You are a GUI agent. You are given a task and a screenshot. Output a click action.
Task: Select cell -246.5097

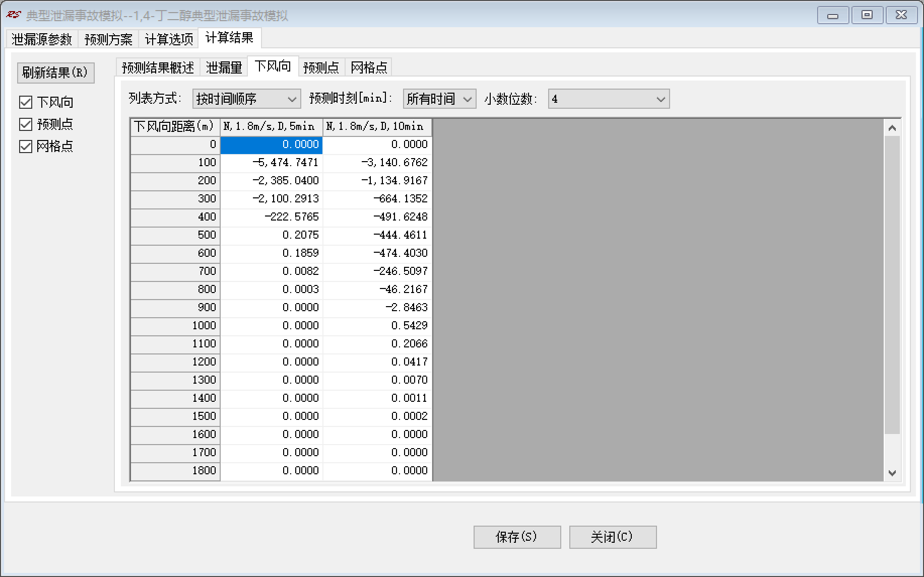[x=377, y=271]
